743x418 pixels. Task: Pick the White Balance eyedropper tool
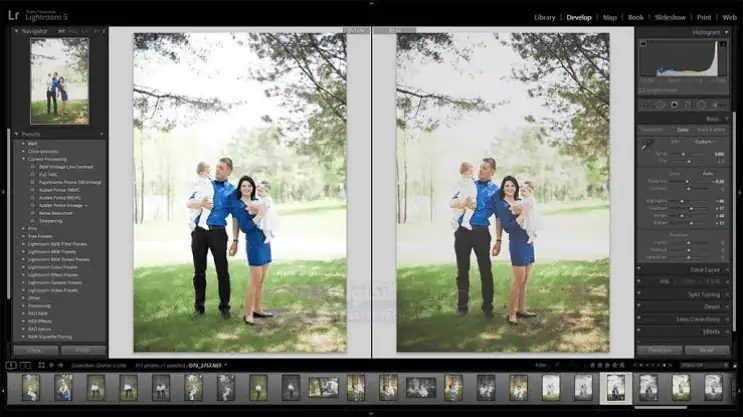pos(646,145)
